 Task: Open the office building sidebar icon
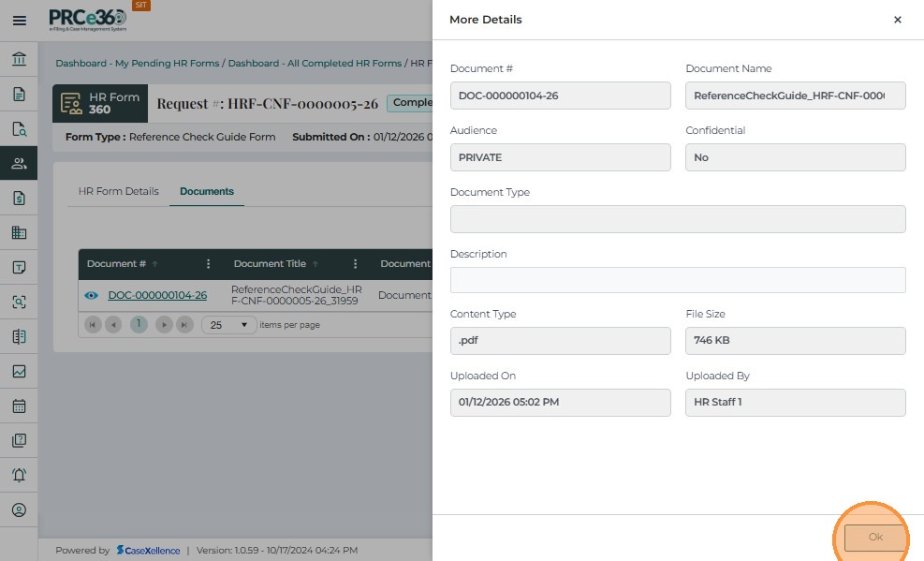[19, 232]
